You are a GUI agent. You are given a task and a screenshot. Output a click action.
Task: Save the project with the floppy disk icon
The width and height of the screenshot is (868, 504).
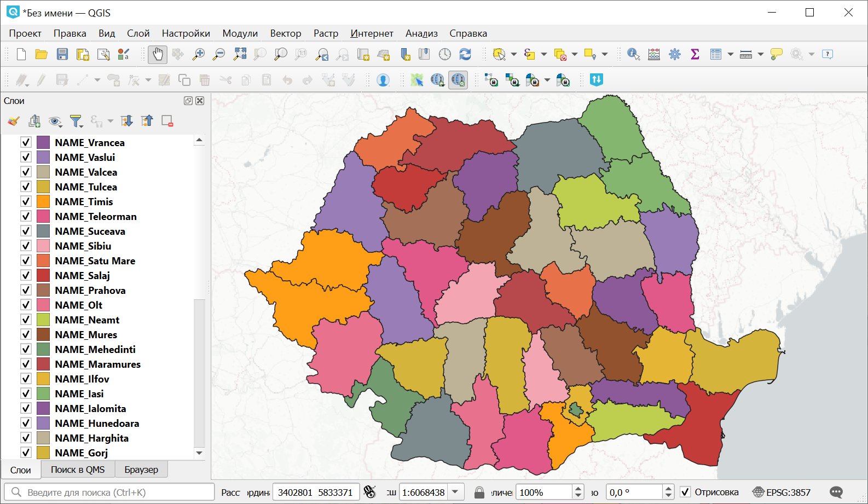click(62, 54)
